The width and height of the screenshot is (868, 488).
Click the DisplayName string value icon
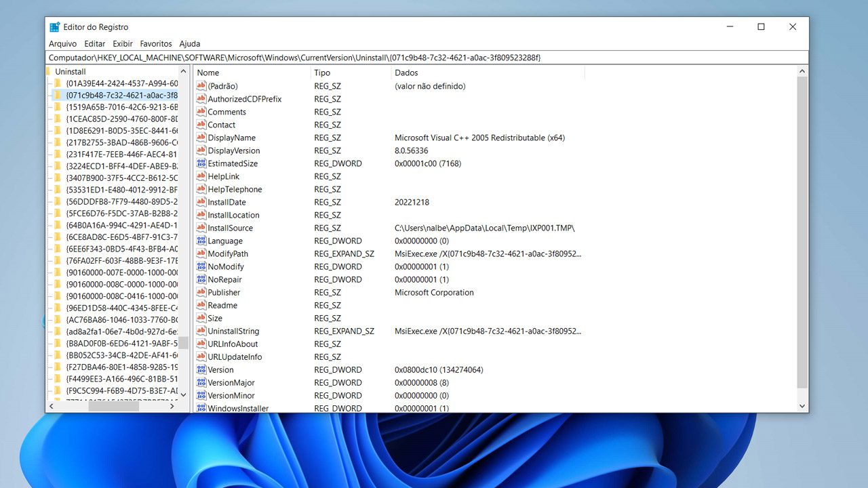201,138
